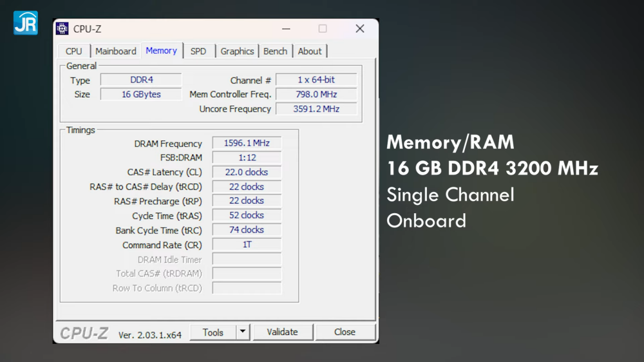644x362 pixels.
Task: Select the 3591.2 MHz uncore frequency value
Action: pos(316,109)
